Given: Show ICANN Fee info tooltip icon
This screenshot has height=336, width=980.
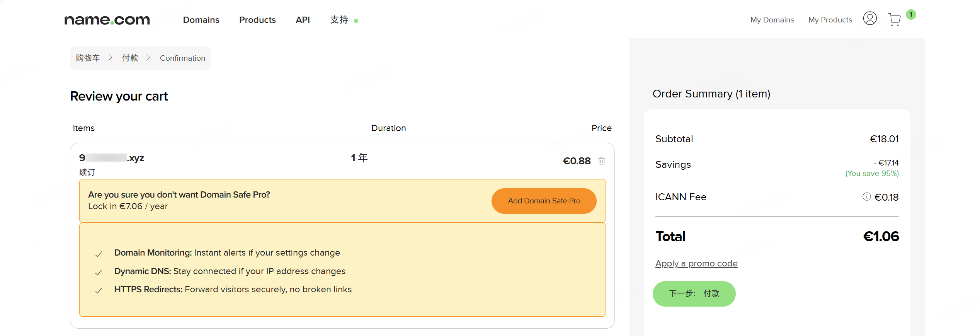Looking at the screenshot, I should 867,197.
